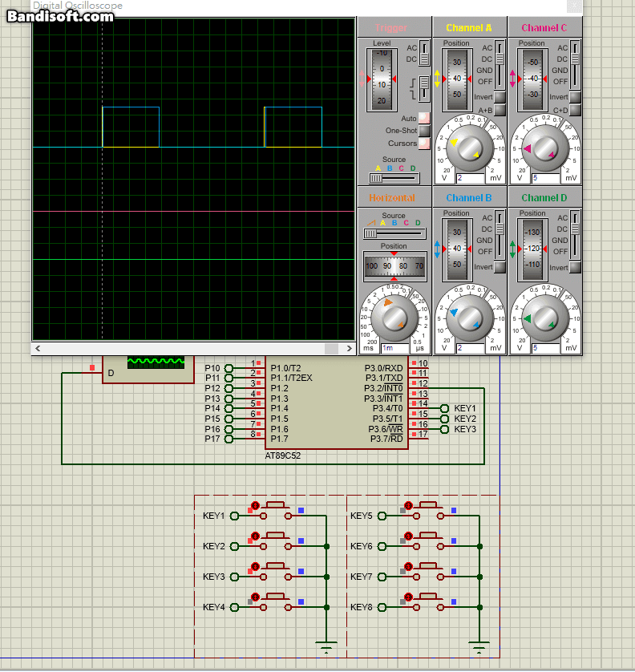Click the KEY6 push button switch
Viewport: 635px width, 672px height.
[x=428, y=542]
